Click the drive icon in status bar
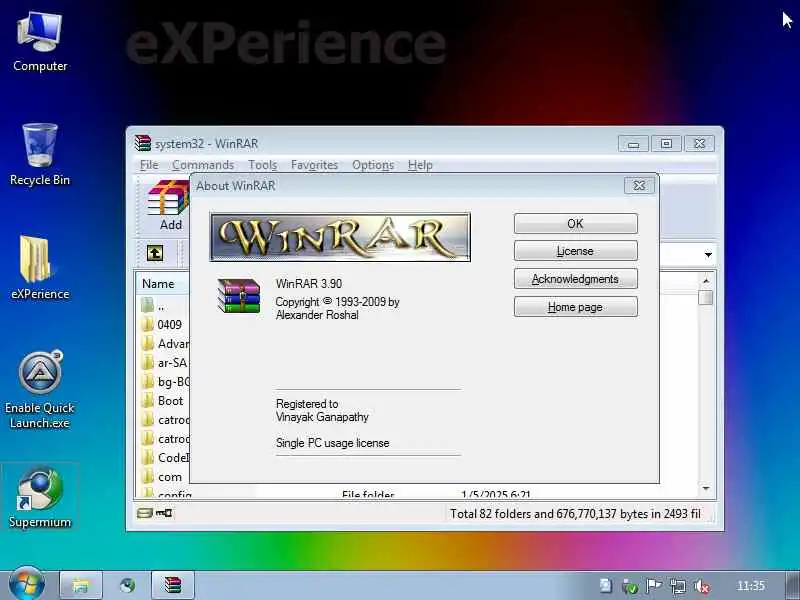 click(x=144, y=513)
